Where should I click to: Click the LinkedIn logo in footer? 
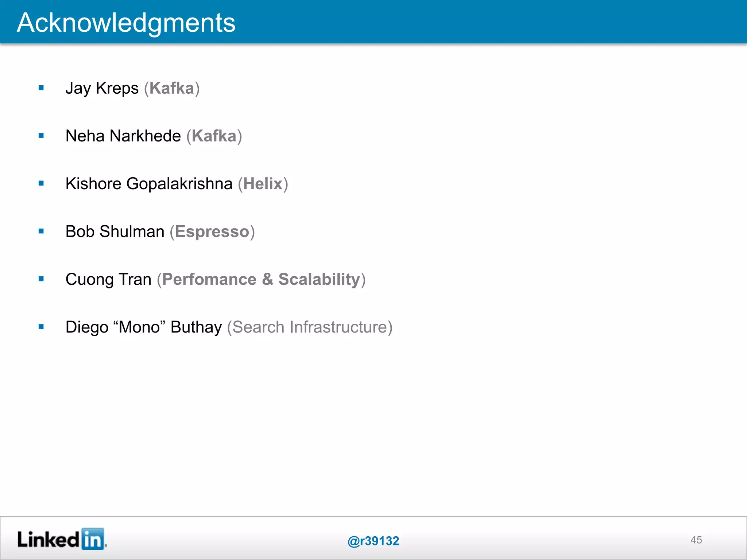(x=62, y=539)
